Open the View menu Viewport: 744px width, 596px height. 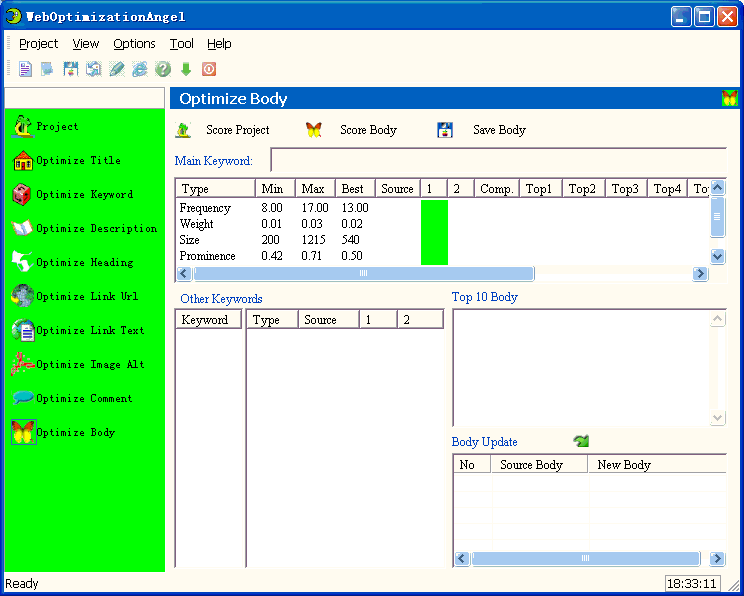[86, 44]
